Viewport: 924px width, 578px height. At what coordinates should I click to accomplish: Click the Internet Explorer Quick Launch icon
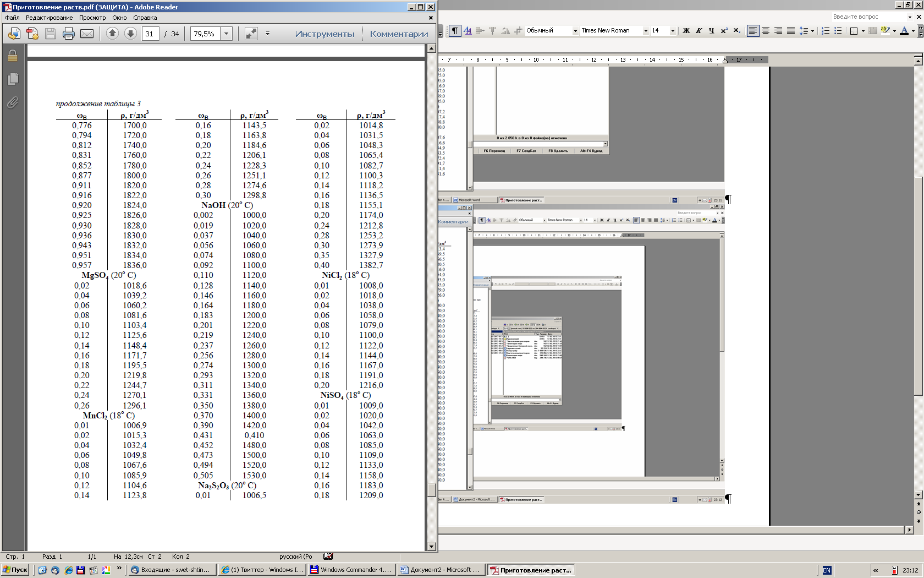pos(68,570)
